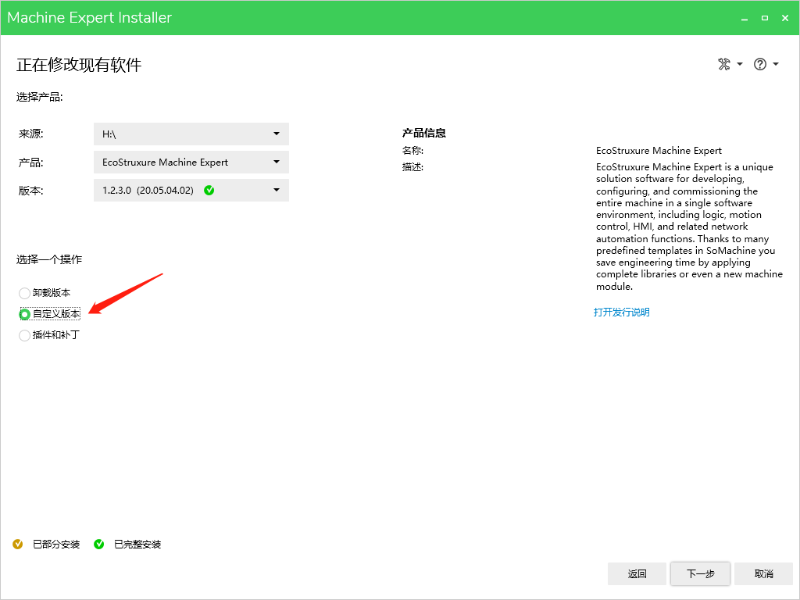The height and width of the screenshot is (600, 800).
Task: Click the 版本: label
Action: [31, 191]
